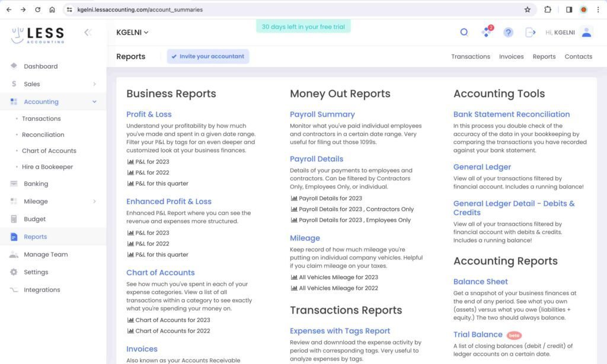Open the KGELNI workspace dropdown
Viewport: 607px width, 364px height.
coord(133,32)
